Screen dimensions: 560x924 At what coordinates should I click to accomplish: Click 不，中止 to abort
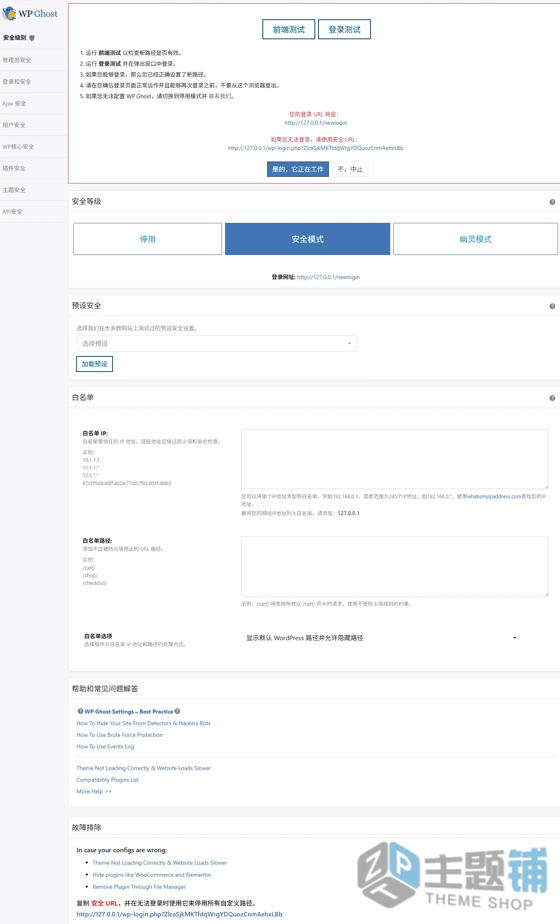[350, 169]
